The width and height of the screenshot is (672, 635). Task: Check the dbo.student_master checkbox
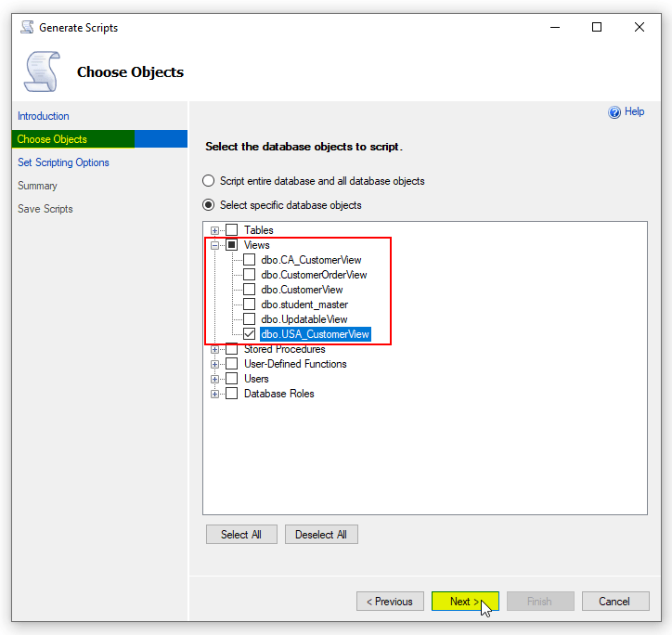tap(249, 305)
